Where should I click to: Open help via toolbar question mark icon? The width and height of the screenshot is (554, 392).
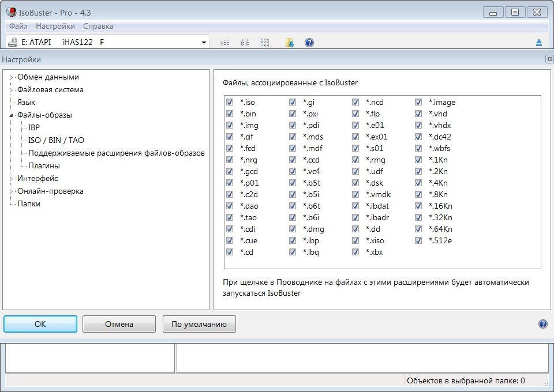click(309, 43)
